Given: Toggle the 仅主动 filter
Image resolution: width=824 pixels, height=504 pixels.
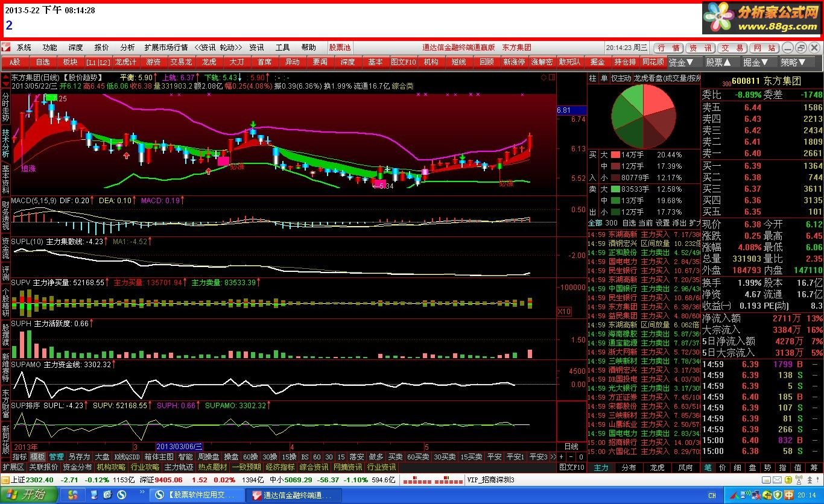Looking at the screenshot, I should 621,78.
